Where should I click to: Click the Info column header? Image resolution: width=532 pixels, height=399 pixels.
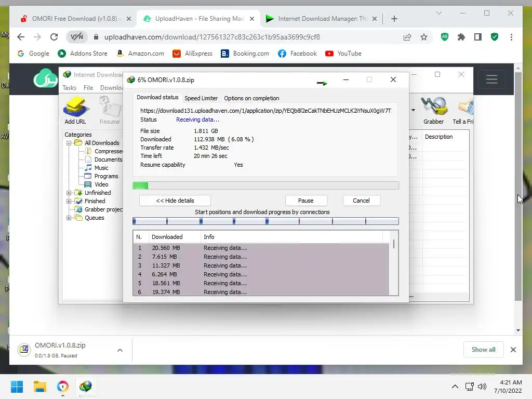[292, 237]
